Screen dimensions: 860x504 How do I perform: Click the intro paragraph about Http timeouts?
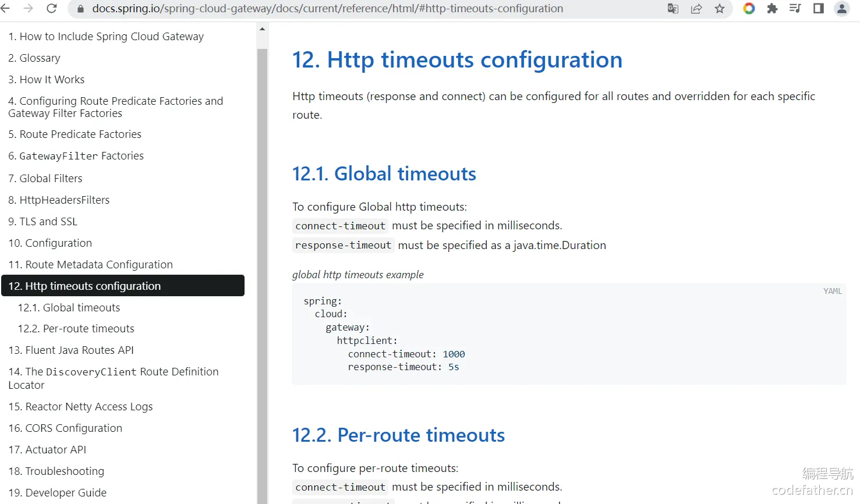pyautogui.click(x=554, y=105)
